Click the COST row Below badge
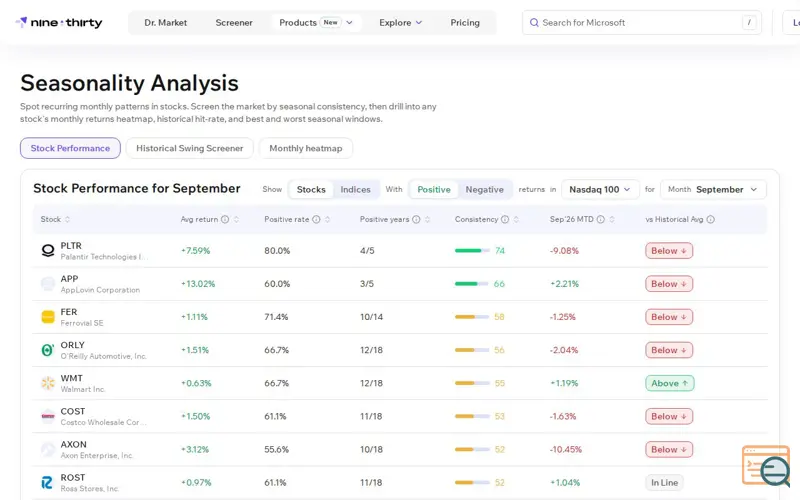The width and height of the screenshot is (800, 500). click(669, 416)
